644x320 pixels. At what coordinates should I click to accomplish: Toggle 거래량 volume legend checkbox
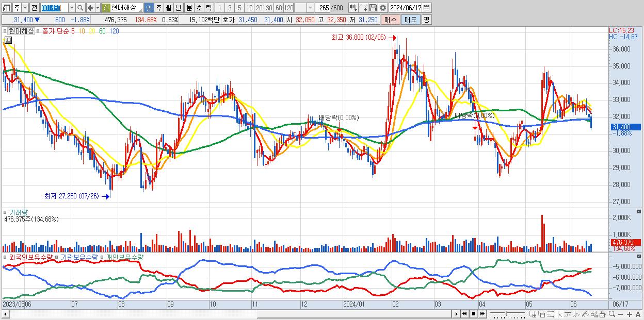(x=5, y=212)
